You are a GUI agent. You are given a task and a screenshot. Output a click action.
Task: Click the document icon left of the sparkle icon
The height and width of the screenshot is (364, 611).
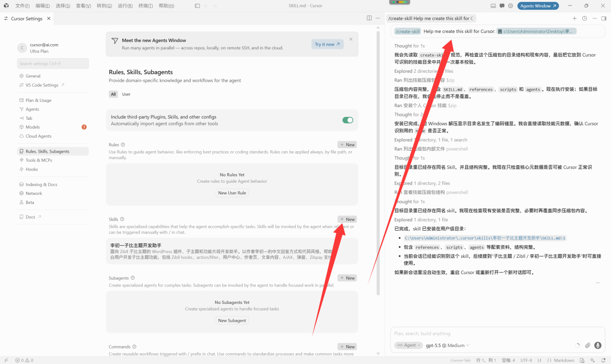point(582,360)
